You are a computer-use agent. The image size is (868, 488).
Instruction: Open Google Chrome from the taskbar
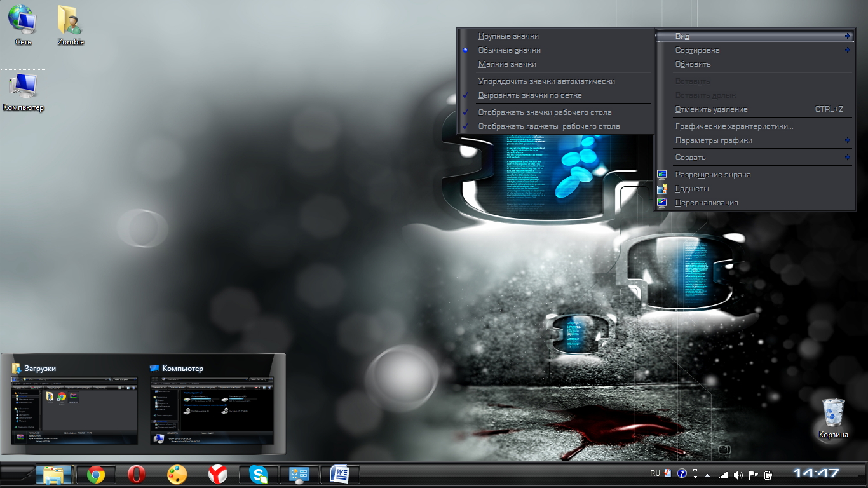(96, 475)
